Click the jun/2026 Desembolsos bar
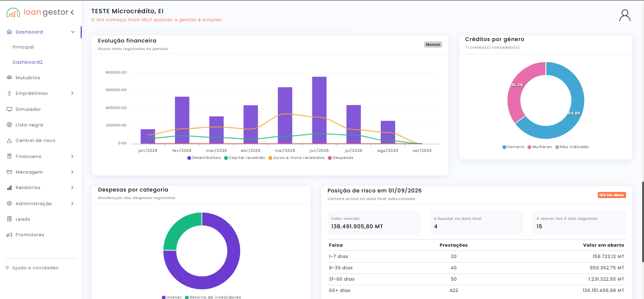 click(x=319, y=110)
